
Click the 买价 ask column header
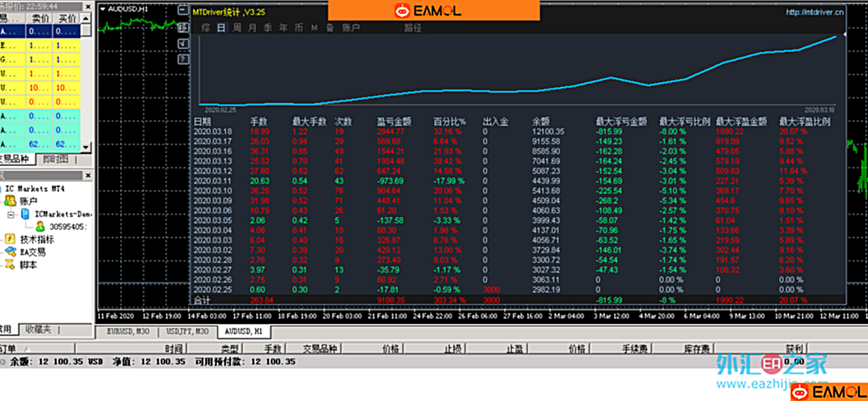(66, 19)
